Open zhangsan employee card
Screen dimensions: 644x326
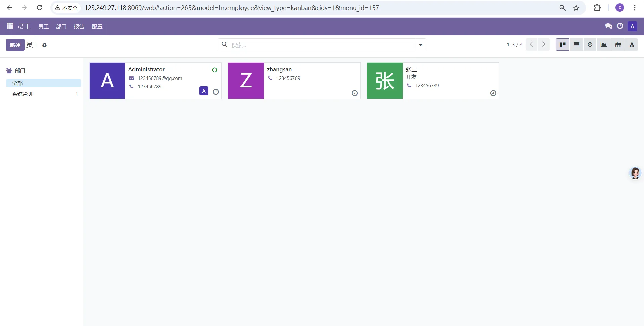coord(294,80)
